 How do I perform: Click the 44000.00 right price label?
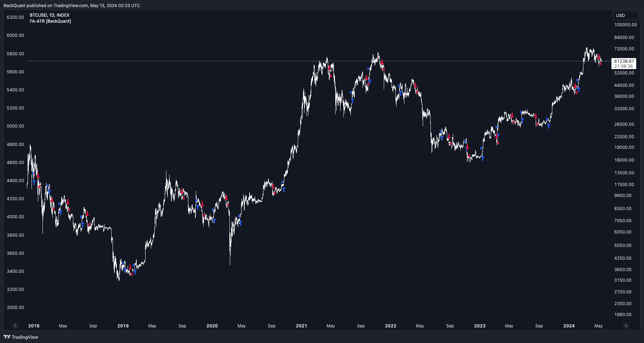pos(624,85)
